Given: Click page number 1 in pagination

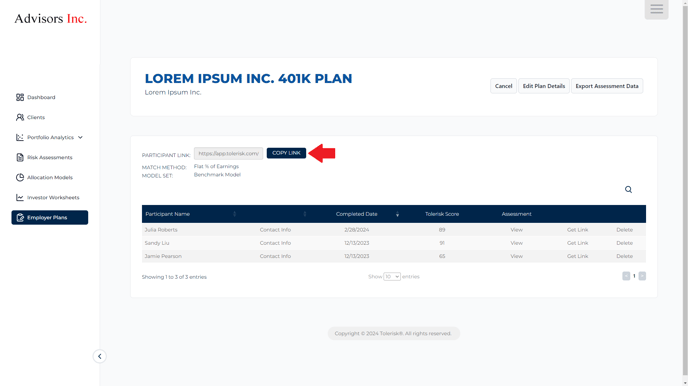Looking at the screenshot, I should [x=634, y=276].
